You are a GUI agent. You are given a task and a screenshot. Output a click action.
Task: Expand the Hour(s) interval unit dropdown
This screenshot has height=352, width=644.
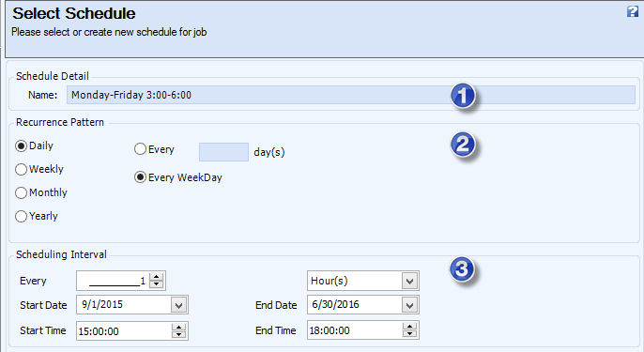(x=409, y=282)
